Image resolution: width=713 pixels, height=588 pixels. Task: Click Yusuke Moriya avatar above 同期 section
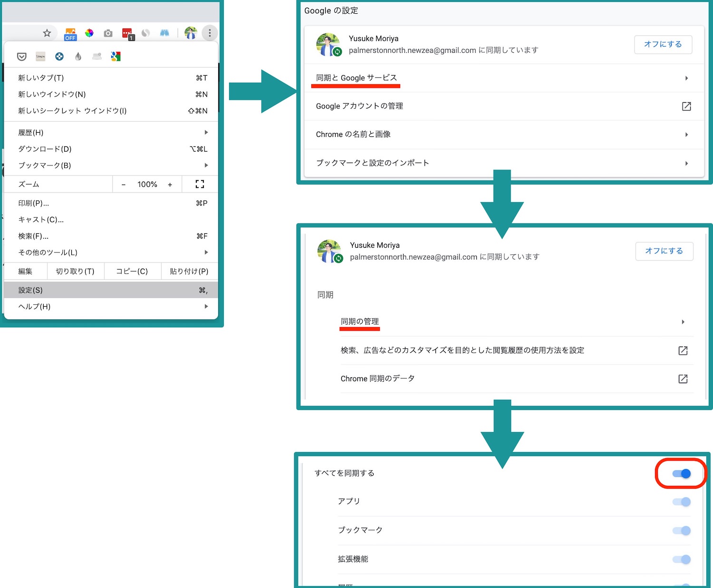(x=329, y=251)
